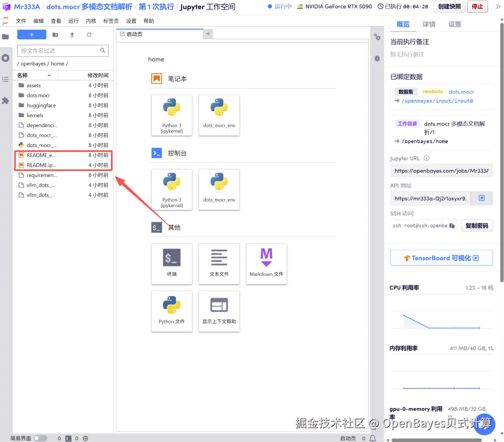Open the file browser sidebar icon

[x=6, y=37]
